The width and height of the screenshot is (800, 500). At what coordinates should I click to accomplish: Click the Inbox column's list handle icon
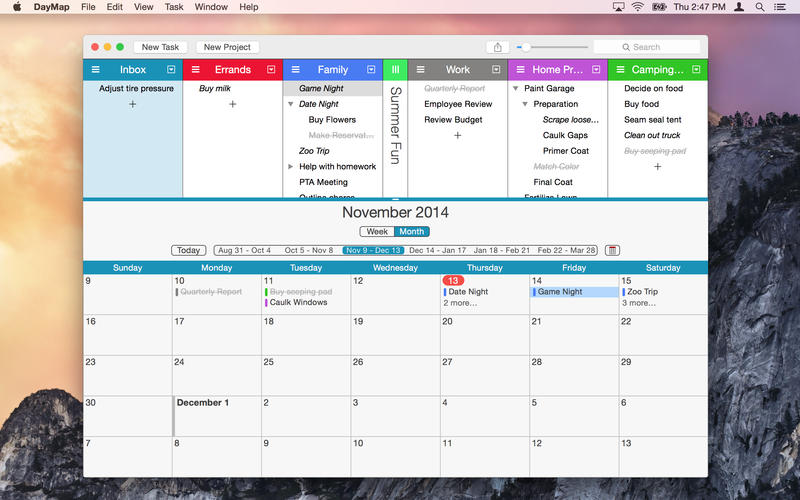[x=95, y=70]
